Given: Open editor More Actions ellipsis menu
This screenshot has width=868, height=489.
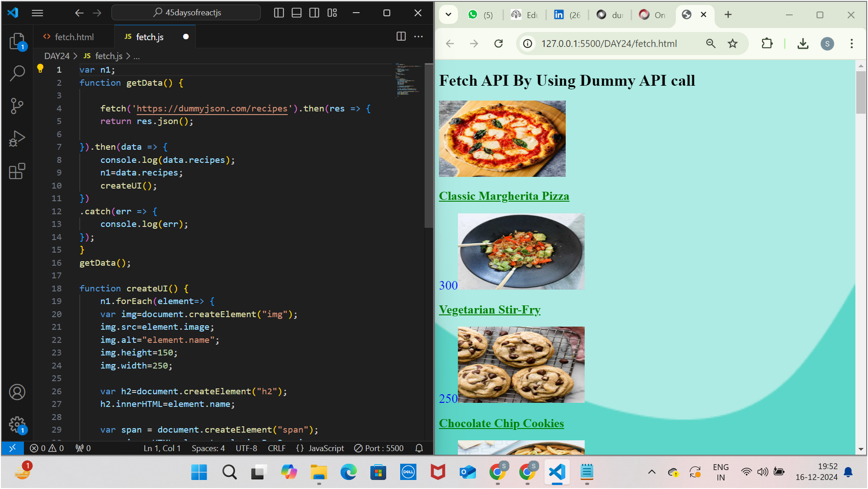Looking at the screenshot, I should pyautogui.click(x=419, y=37).
